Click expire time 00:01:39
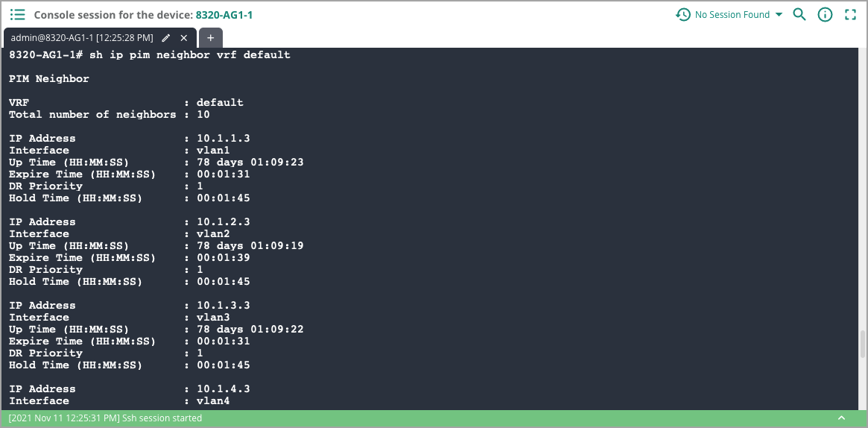 pos(224,258)
